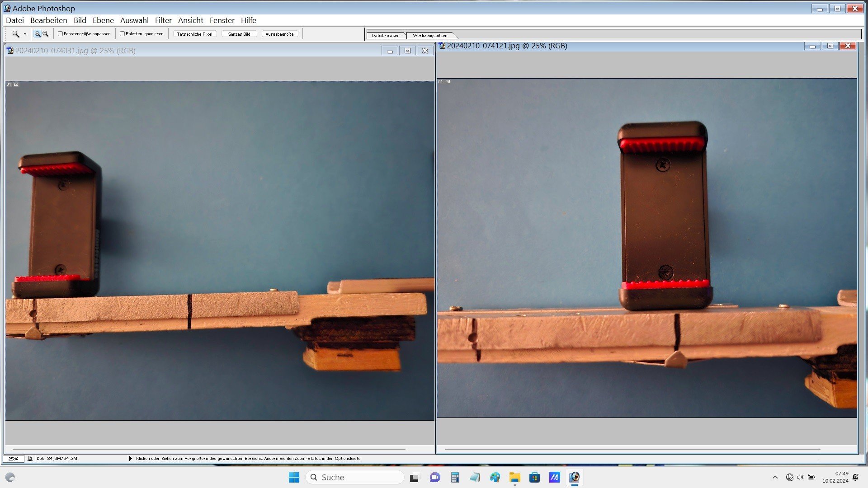
Task: Select the zoom in magnifier mode
Action: (38, 34)
